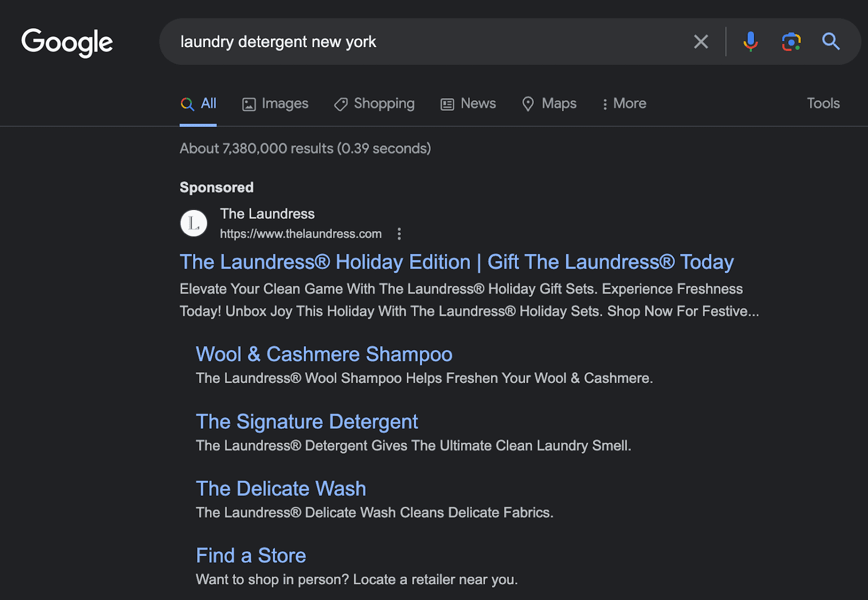Switch to the All results tab
Viewport: 868px width, 600px height.
click(199, 103)
